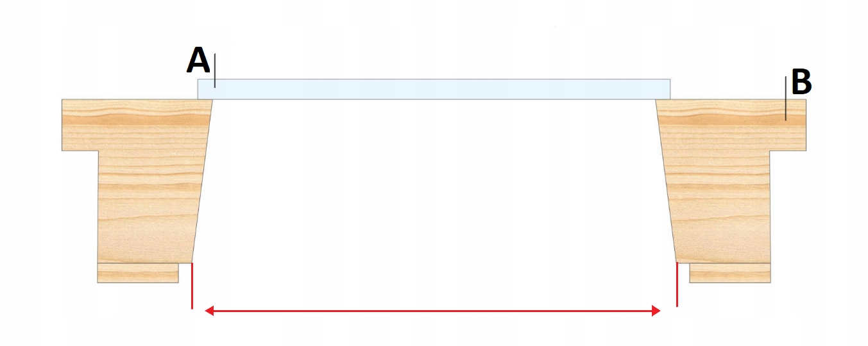868x346 pixels.
Task: Select the light blue glass pane
Action: coord(434,89)
